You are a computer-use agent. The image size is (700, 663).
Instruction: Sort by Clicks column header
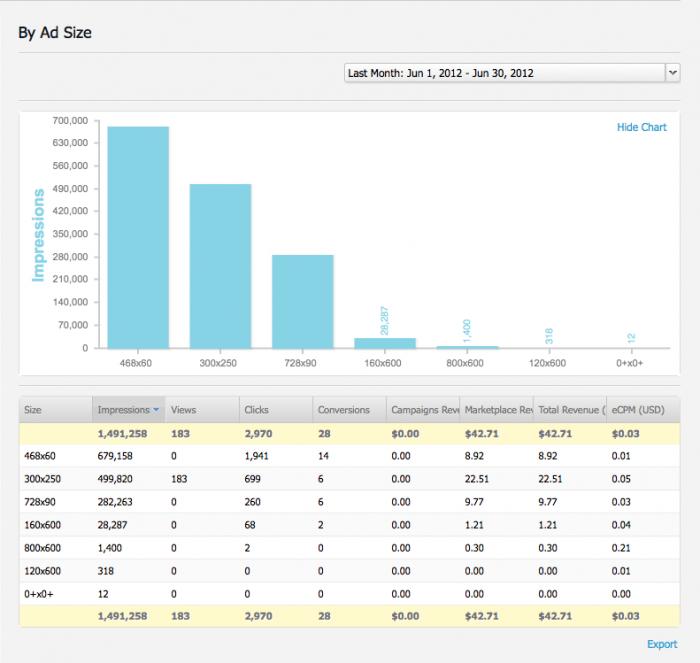pos(273,409)
